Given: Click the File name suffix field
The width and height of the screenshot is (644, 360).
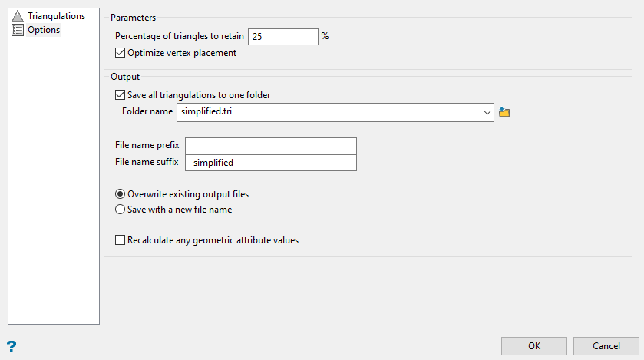Looking at the screenshot, I should pyautogui.click(x=271, y=163).
